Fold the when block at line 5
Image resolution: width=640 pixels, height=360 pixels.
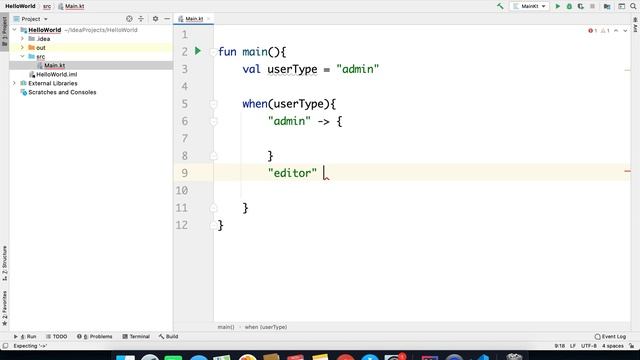(213, 104)
